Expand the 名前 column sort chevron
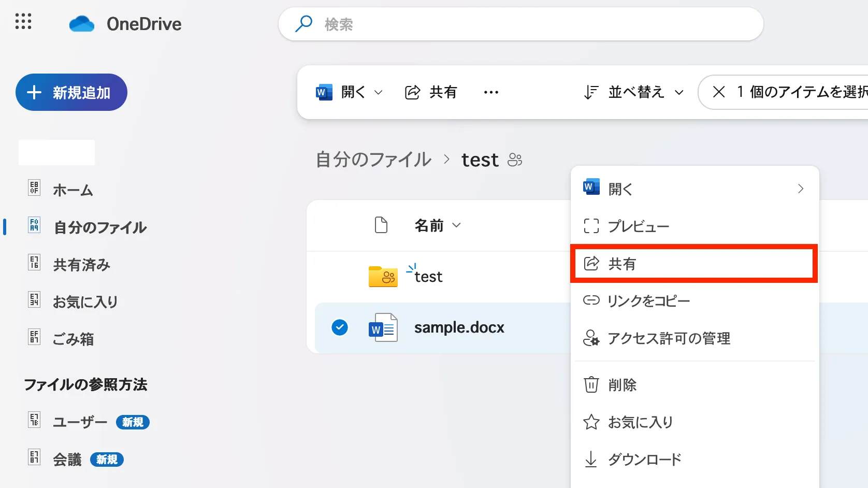This screenshot has height=488, width=868. (456, 225)
